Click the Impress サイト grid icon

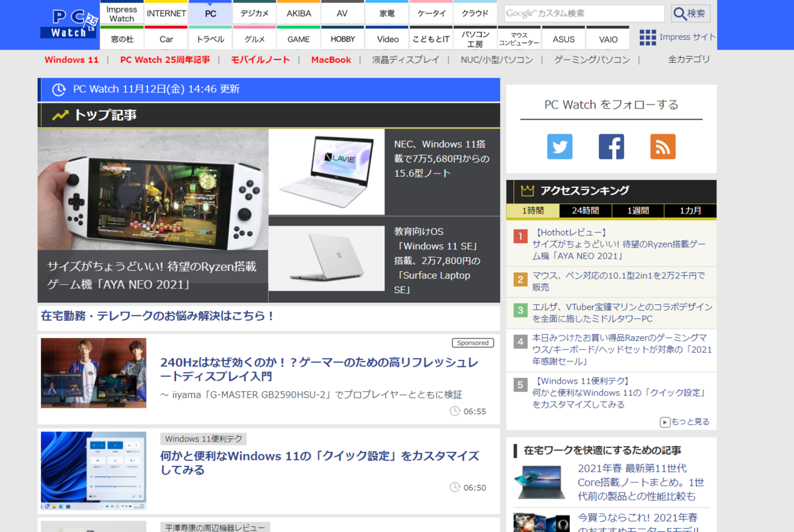(x=648, y=37)
